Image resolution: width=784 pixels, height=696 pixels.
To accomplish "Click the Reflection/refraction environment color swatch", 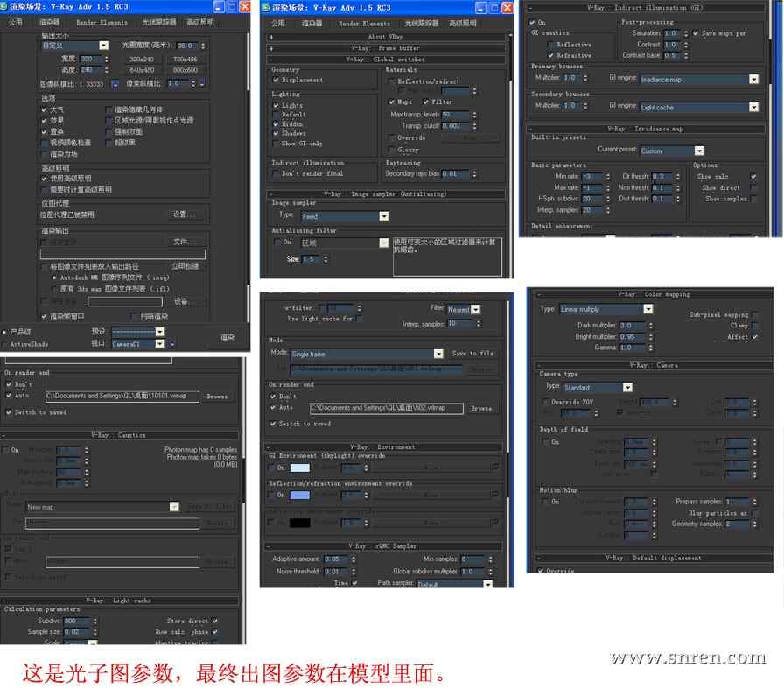I will 300,495.
